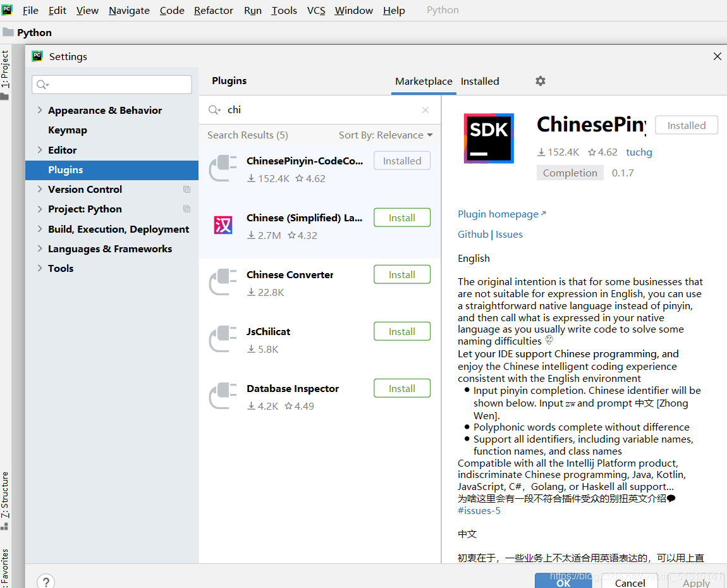
Task: Click Cancel in Settings dialog
Action: pos(630,582)
